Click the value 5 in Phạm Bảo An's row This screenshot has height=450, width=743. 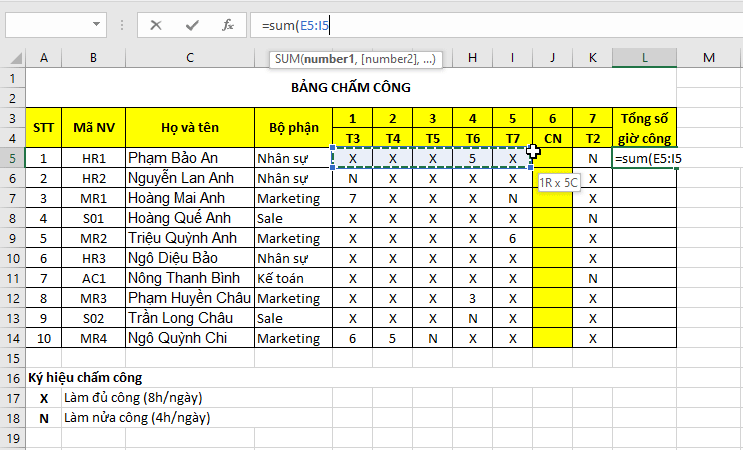(x=472, y=158)
